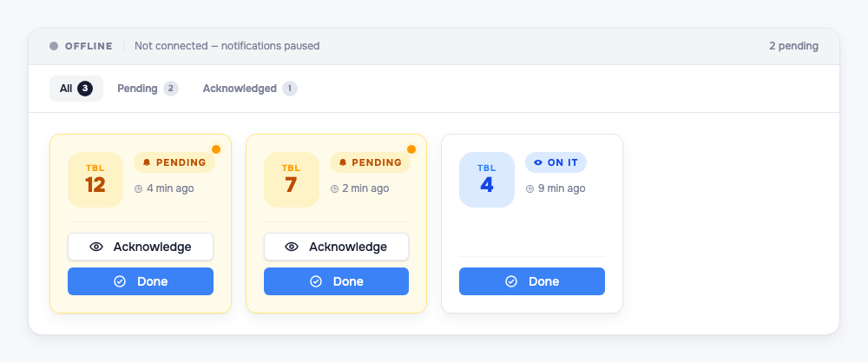
Task: Click the orange unread dot on table 7 card
Action: point(411,149)
